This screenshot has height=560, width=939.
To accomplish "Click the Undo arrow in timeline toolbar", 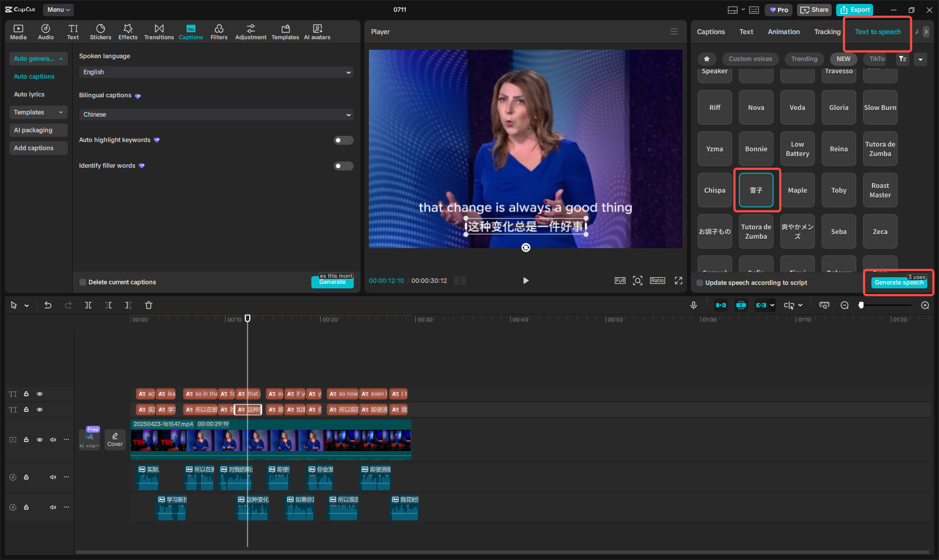I will click(48, 305).
